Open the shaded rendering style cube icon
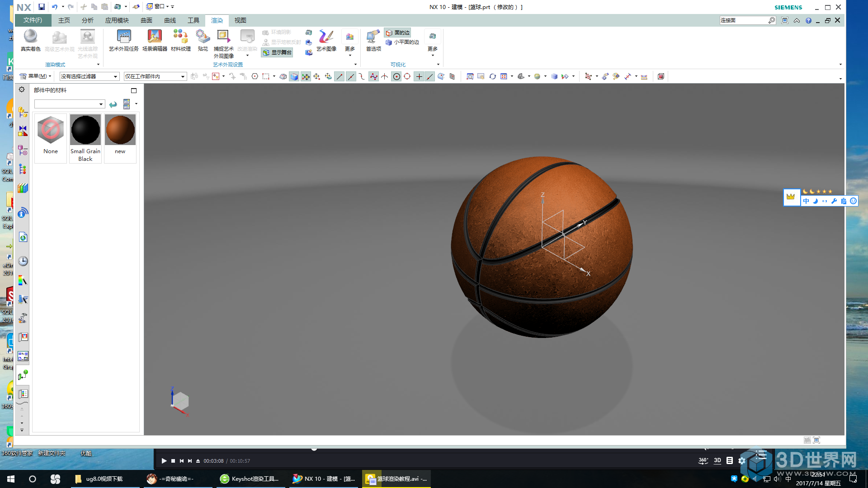 coord(554,76)
